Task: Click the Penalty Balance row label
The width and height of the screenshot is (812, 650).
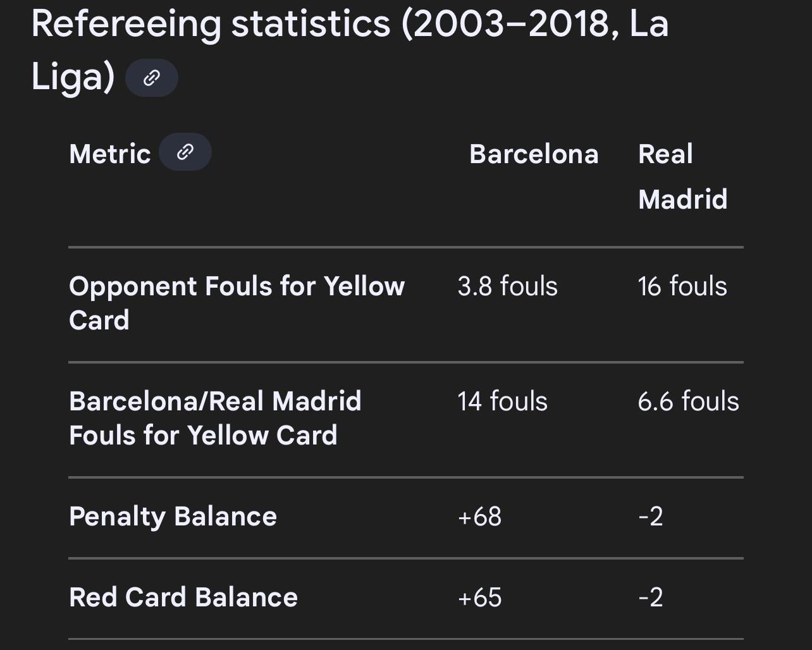Action: point(173,516)
